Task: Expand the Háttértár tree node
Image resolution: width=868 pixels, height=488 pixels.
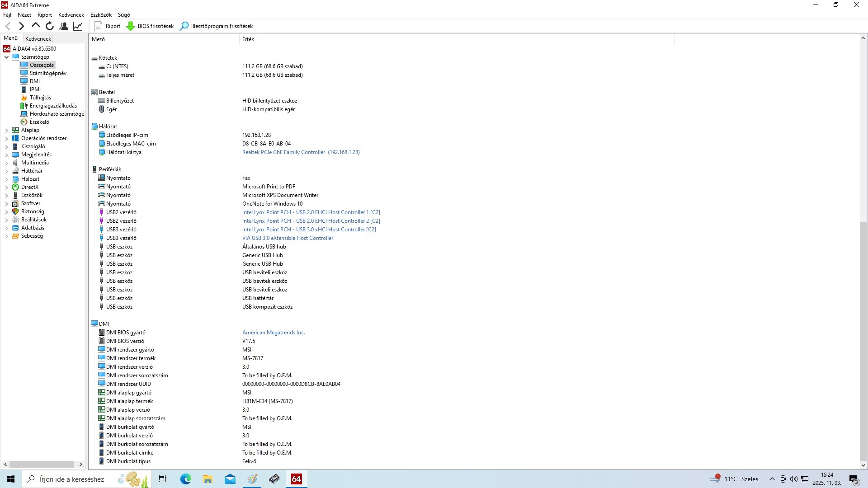Action: (x=6, y=171)
